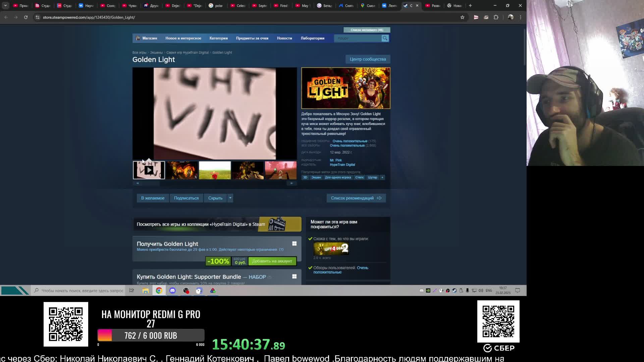The image size is (644, 362).
Task: Open Discord from the taskbar
Action: point(172,291)
